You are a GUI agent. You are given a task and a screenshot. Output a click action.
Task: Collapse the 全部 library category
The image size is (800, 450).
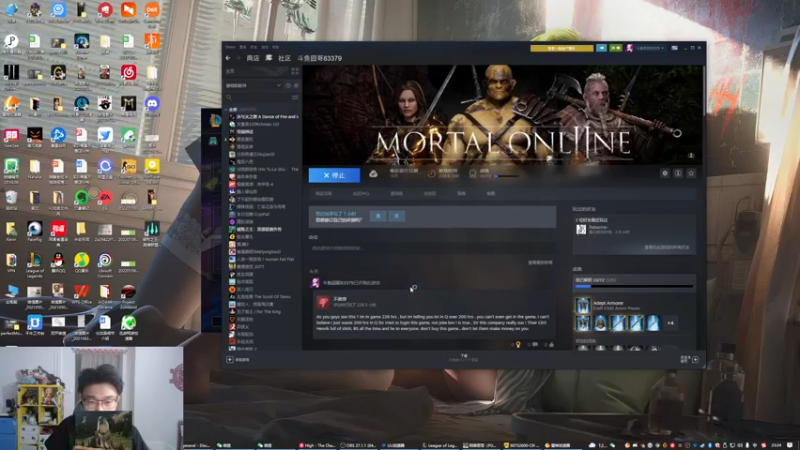[227, 109]
